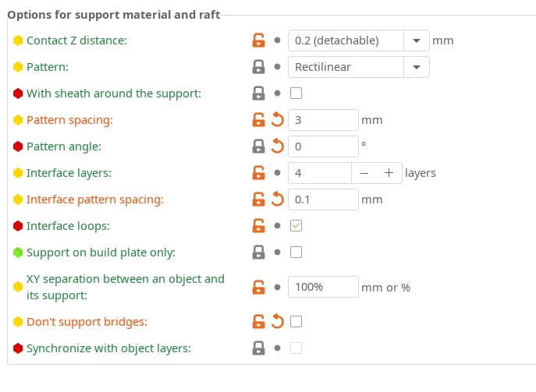Click the grey padlock beside Synchronize with object layers

(258, 348)
